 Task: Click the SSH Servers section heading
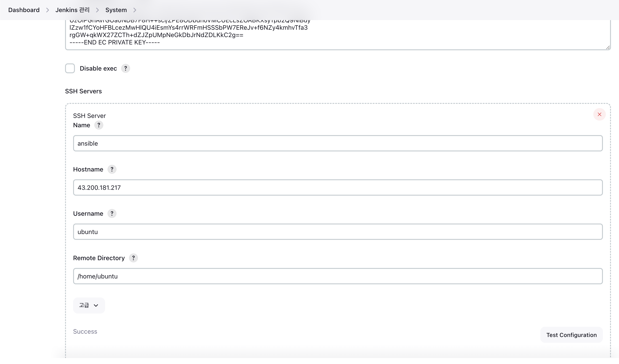(x=83, y=91)
